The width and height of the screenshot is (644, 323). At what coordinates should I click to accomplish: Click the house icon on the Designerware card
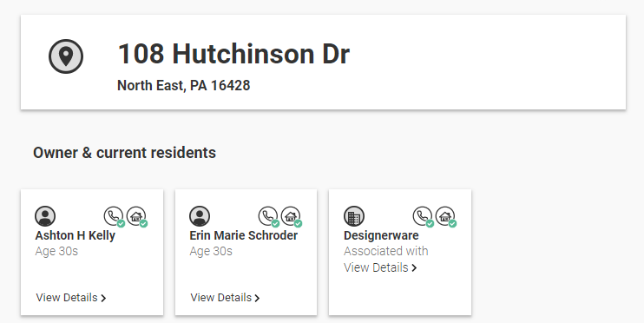(445, 216)
